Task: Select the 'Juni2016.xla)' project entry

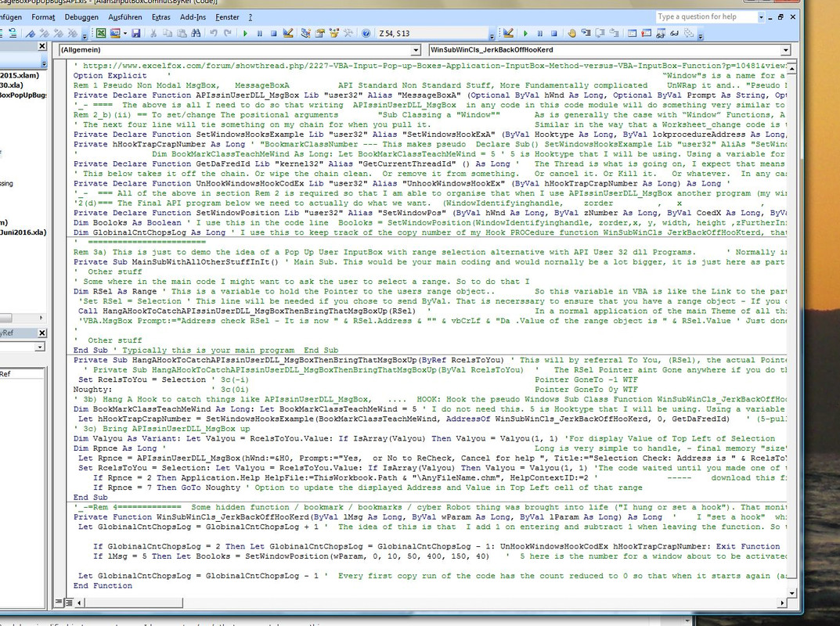Action: 23,232
